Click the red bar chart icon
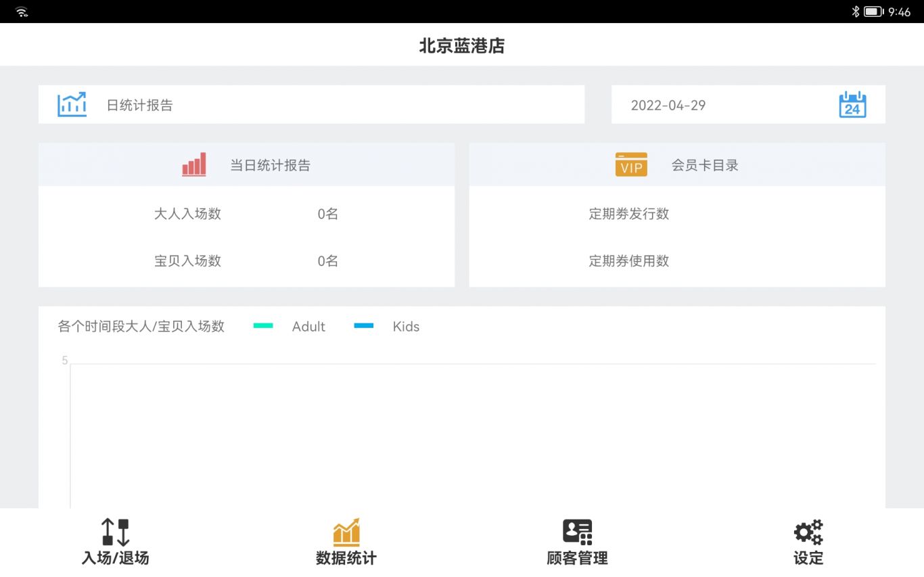Screen dimensions: 924x577 coord(194,164)
